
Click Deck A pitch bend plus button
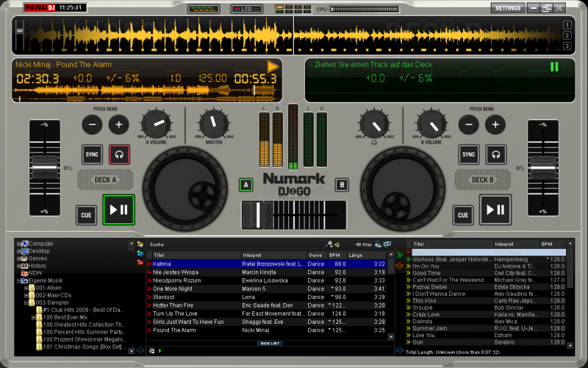tap(118, 124)
